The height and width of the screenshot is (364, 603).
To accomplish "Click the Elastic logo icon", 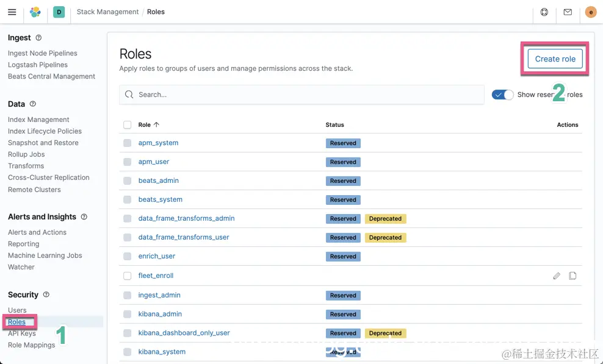I will (x=35, y=12).
